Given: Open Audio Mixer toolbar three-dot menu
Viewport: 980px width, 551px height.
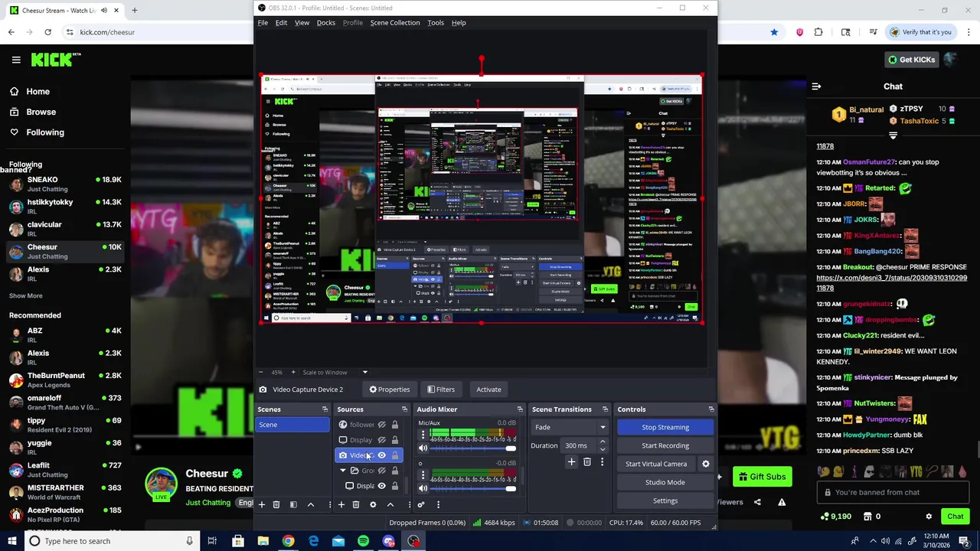Looking at the screenshot, I should (438, 504).
